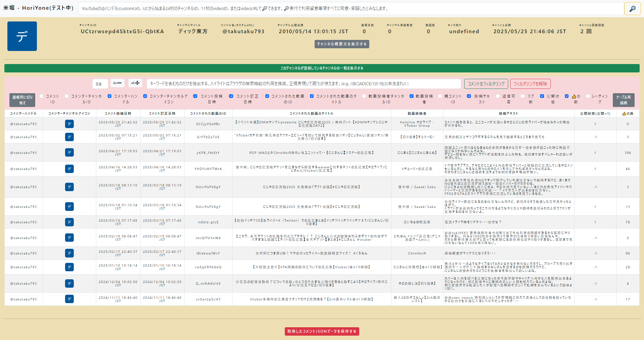644x340 pixels.
Task: Click commenter icon in 2025/03/18 08:13:10 row
Action: pos(69,187)
